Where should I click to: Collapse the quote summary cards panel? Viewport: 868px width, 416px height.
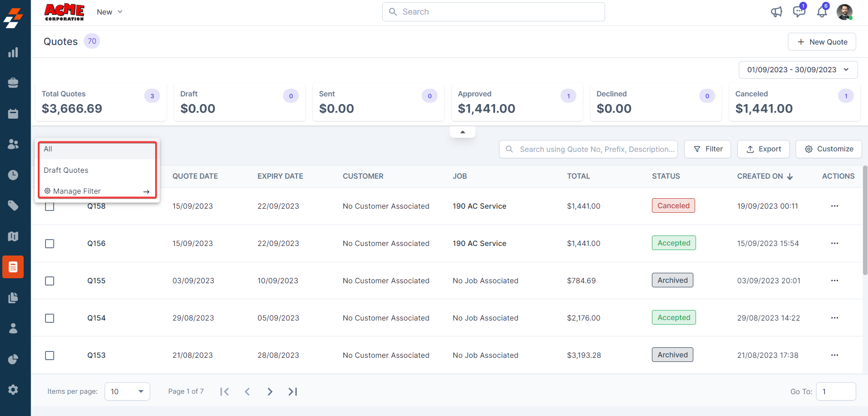(463, 132)
